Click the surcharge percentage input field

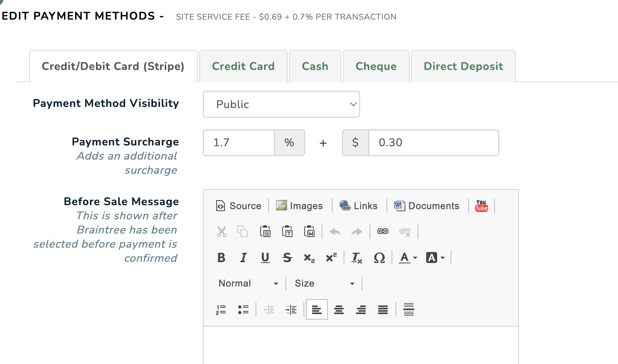point(239,143)
